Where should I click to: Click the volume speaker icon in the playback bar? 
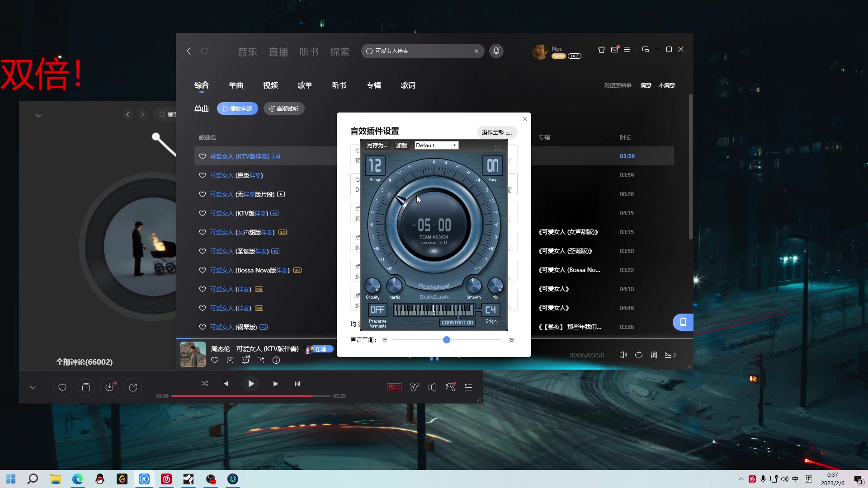tap(623, 355)
